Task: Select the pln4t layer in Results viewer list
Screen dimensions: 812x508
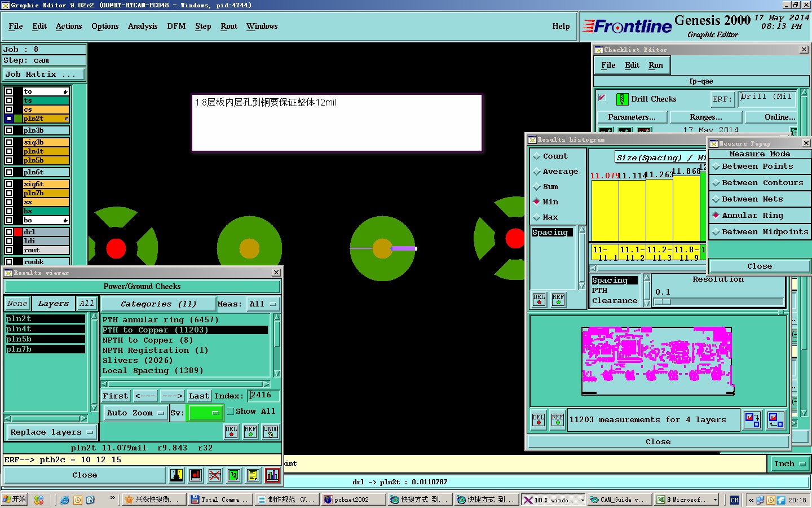Action: [x=45, y=329]
